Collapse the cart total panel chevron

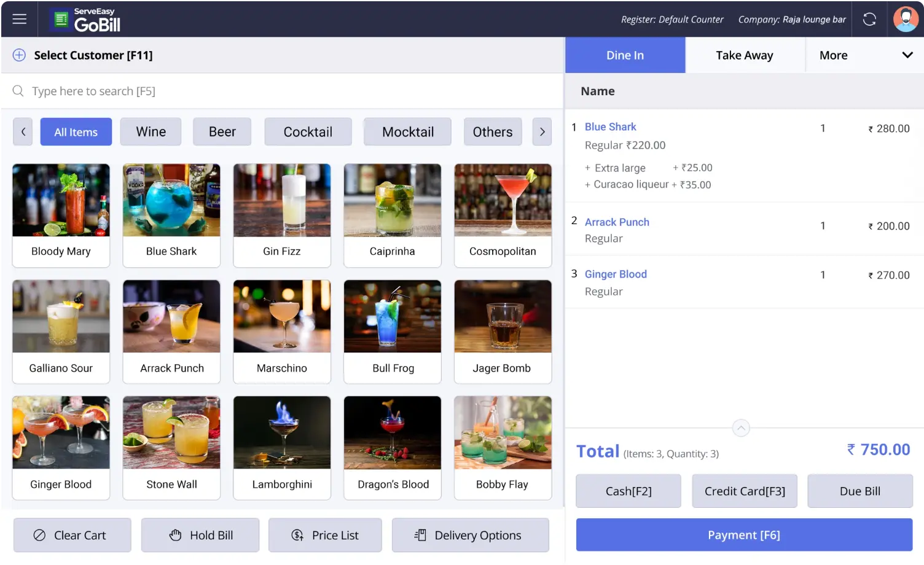tap(741, 428)
